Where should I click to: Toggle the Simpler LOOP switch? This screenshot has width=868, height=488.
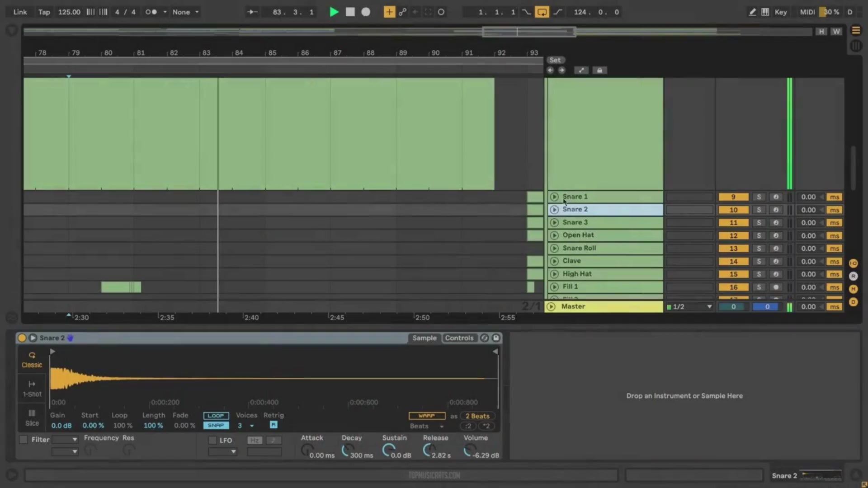click(216, 416)
